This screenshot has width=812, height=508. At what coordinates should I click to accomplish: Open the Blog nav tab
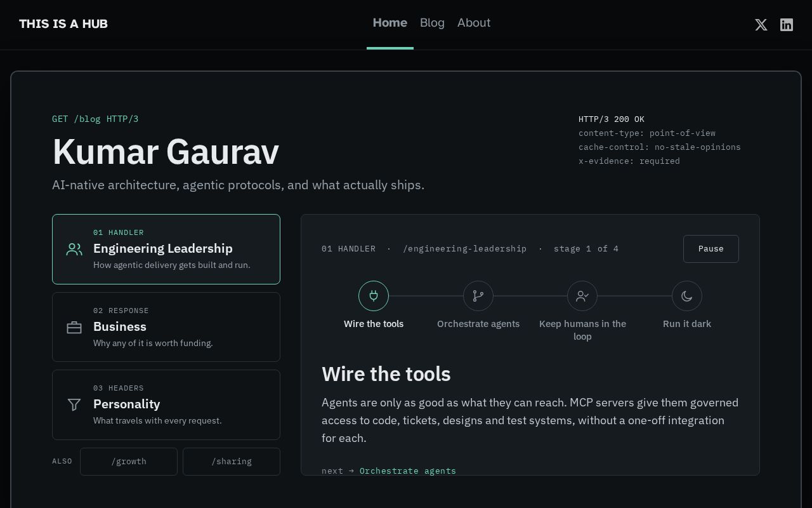[432, 23]
